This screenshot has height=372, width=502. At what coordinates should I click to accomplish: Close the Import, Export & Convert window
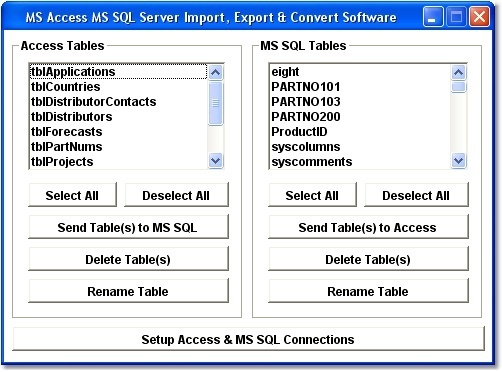click(479, 17)
